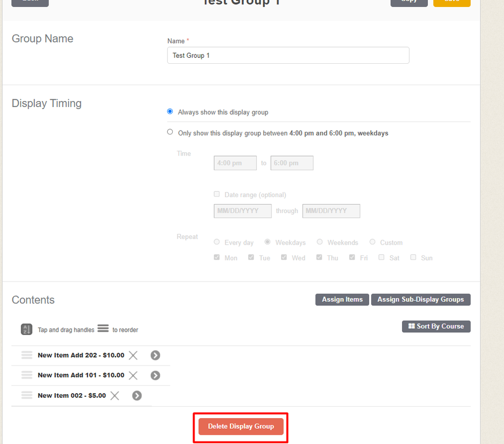
Task: Enable the Date range optional checkbox
Action: (217, 194)
